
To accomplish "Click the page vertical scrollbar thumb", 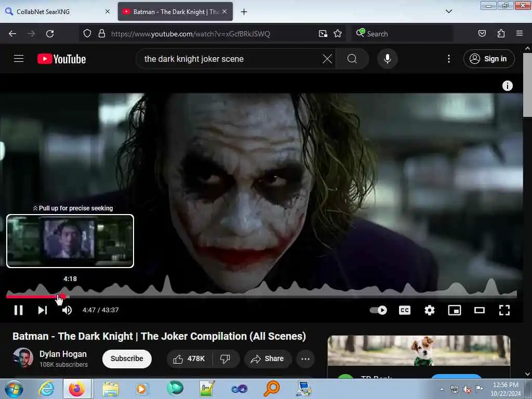I will click(x=527, y=85).
